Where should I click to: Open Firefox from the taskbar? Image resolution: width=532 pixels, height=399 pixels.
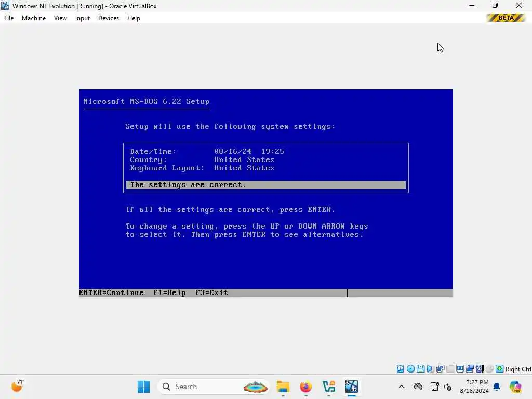[x=305, y=387]
